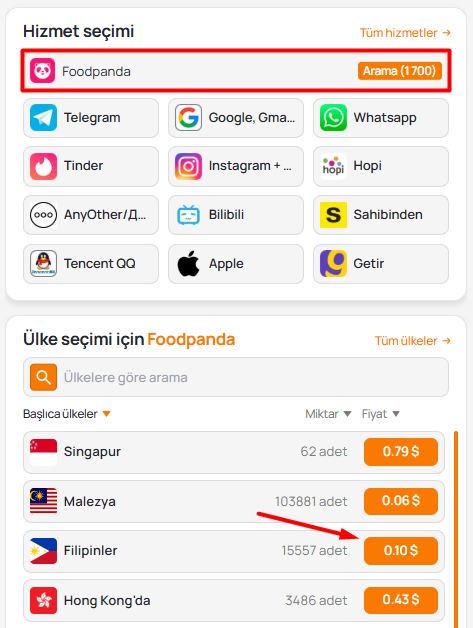This screenshot has width=473, height=628.
Task: Choose the Sahibinden yellow S icon
Action: (333, 215)
